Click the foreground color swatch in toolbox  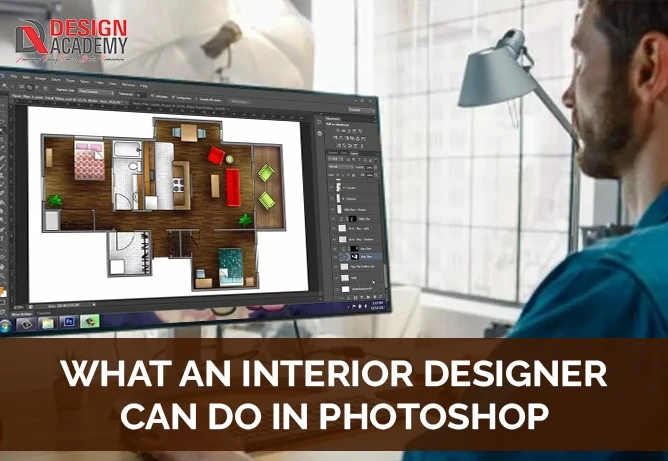(x=3, y=291)
